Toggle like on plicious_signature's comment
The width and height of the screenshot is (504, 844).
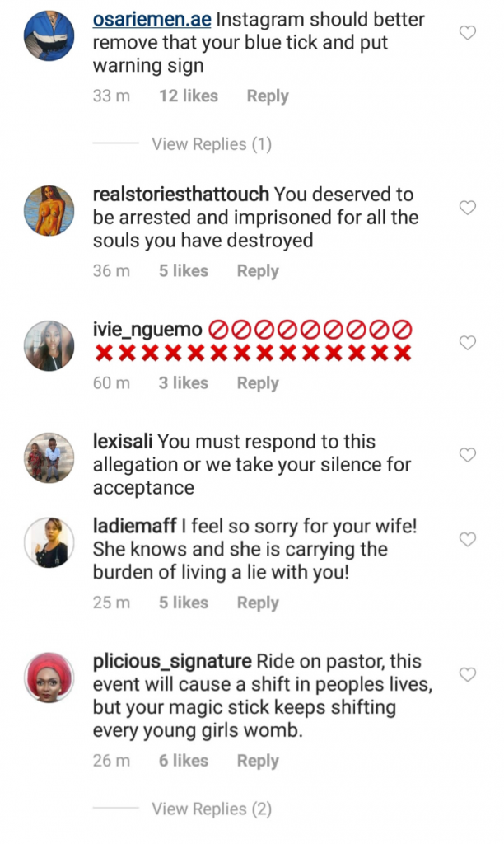[x=467, y=675]
